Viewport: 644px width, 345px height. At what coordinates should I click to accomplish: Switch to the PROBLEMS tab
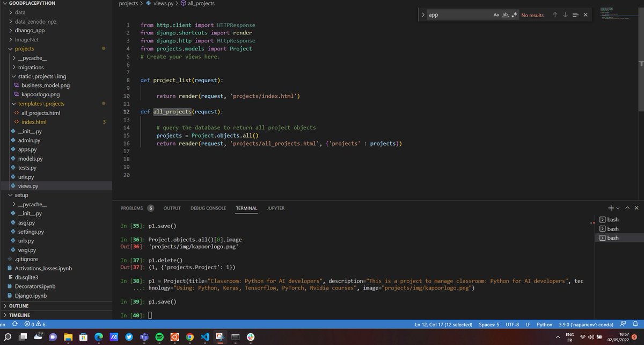tap(133, 208)
